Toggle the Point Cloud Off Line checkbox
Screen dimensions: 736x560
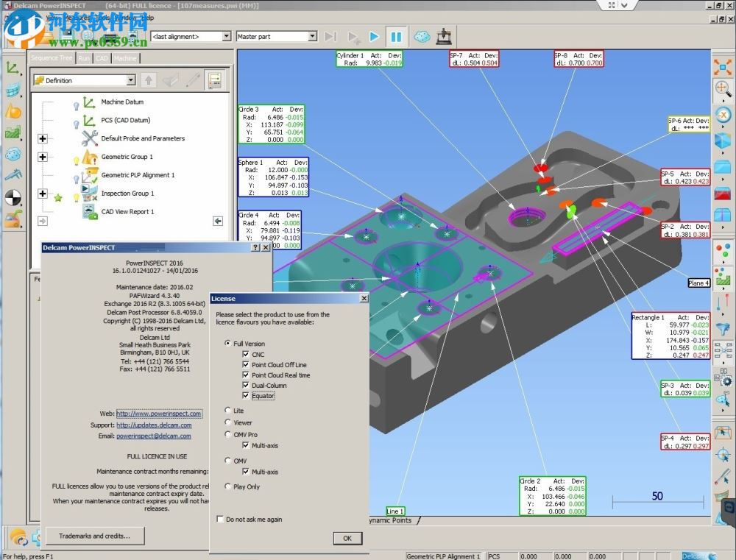point(246,364)
